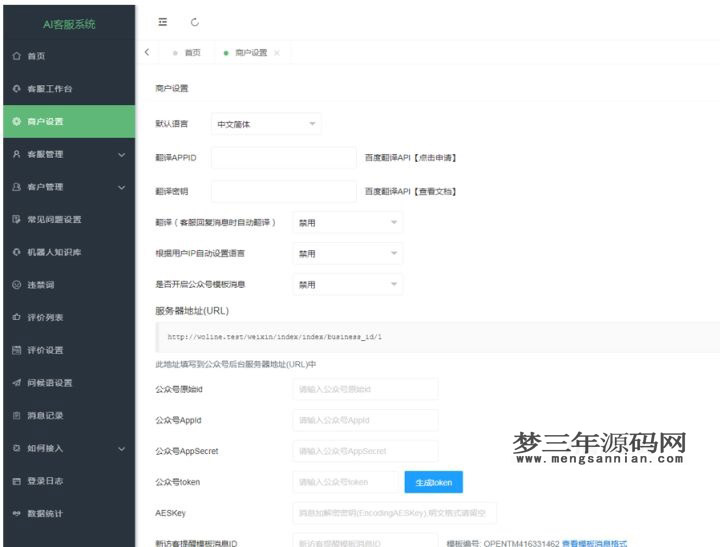Click the 翻译密钥 input field
The width and height of the screenshot is (720, 547).
(284, 192)
